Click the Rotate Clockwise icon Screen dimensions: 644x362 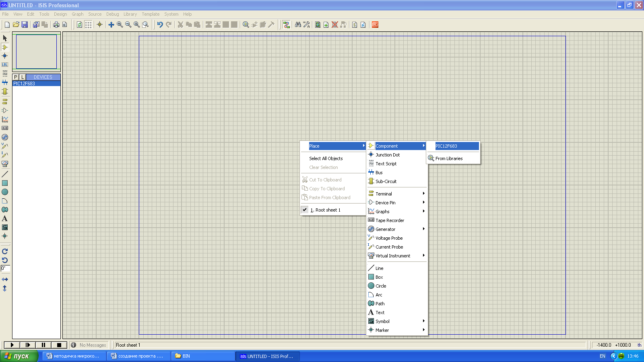click(x=5, y=251)
